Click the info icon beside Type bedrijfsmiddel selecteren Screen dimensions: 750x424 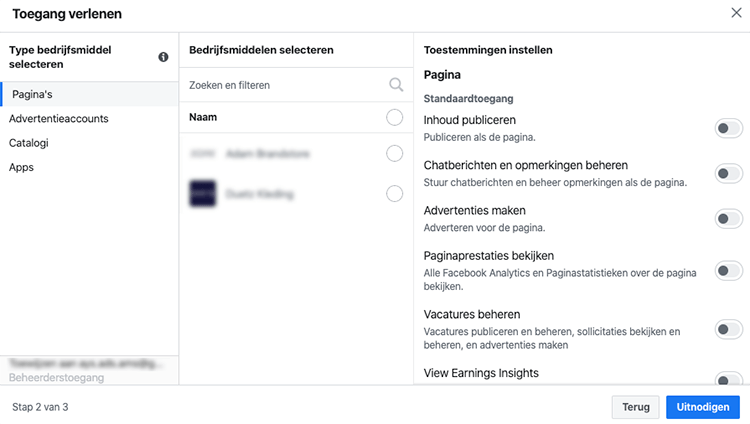163,57
